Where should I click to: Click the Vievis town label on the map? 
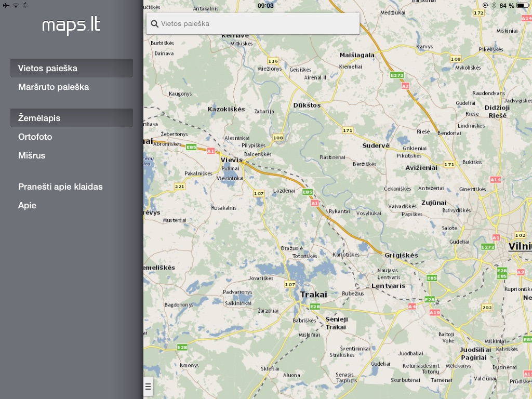pyautogui.click(x=232, y=161)
